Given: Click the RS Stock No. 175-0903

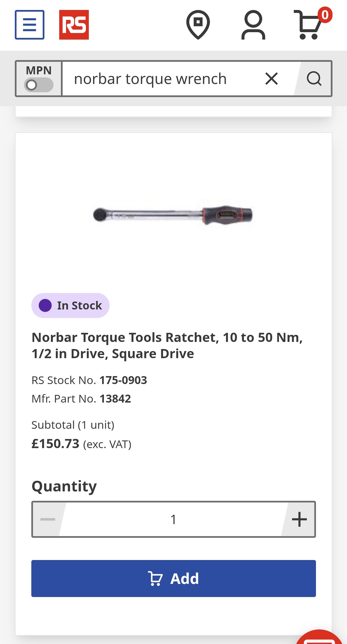Looking at the screenshot, I should 123,380.
